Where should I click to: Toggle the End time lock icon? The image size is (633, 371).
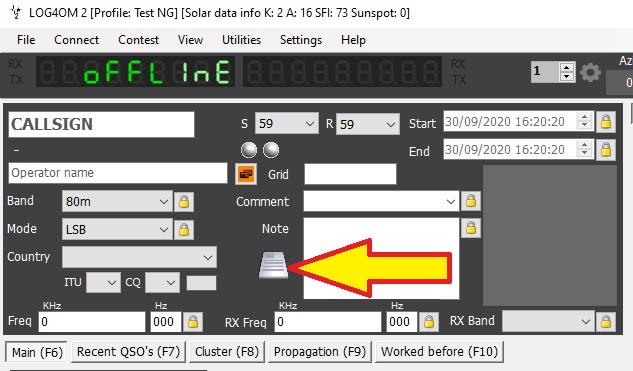tap(606, 150)
